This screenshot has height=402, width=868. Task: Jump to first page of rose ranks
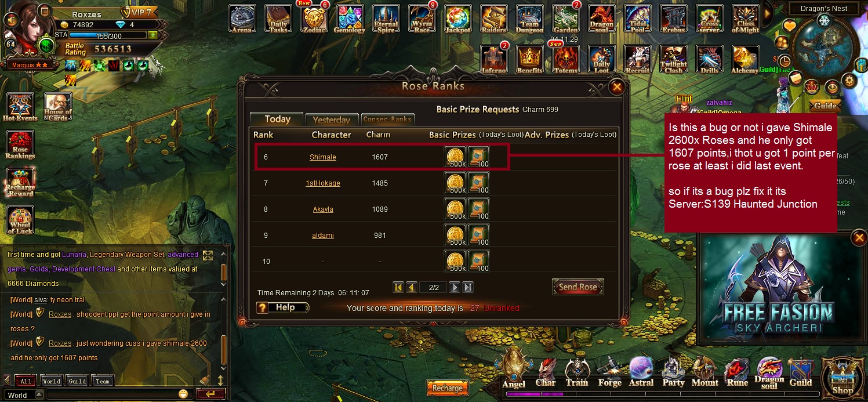398,287
